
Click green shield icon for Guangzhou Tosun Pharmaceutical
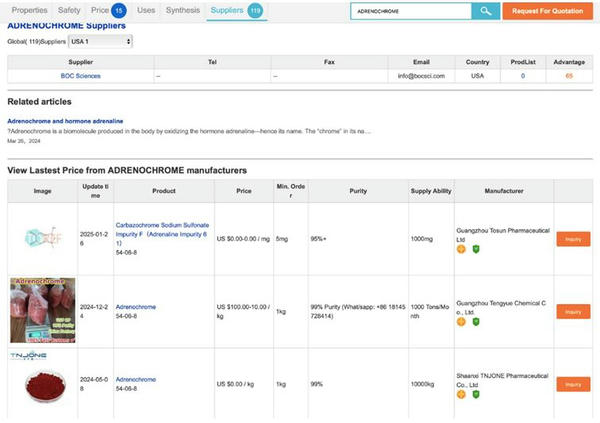click(x=476, y=249)
